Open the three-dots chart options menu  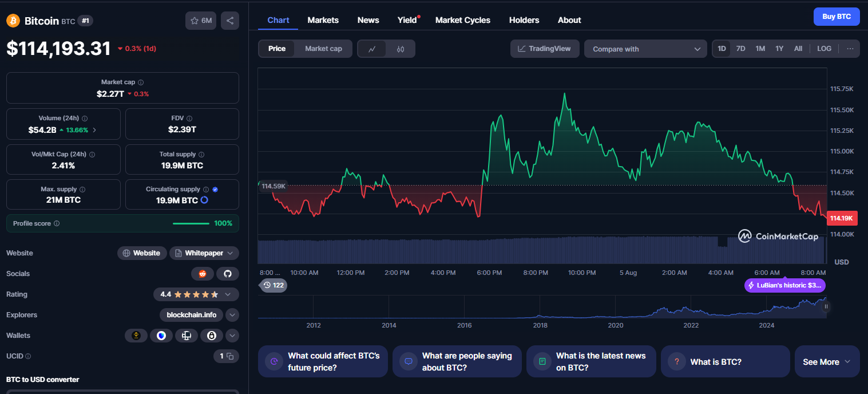[850, 49]
